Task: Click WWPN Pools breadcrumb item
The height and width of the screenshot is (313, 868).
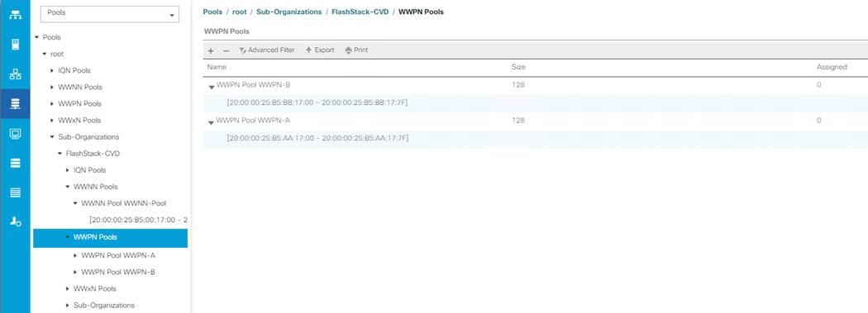Action: (421, 12)
